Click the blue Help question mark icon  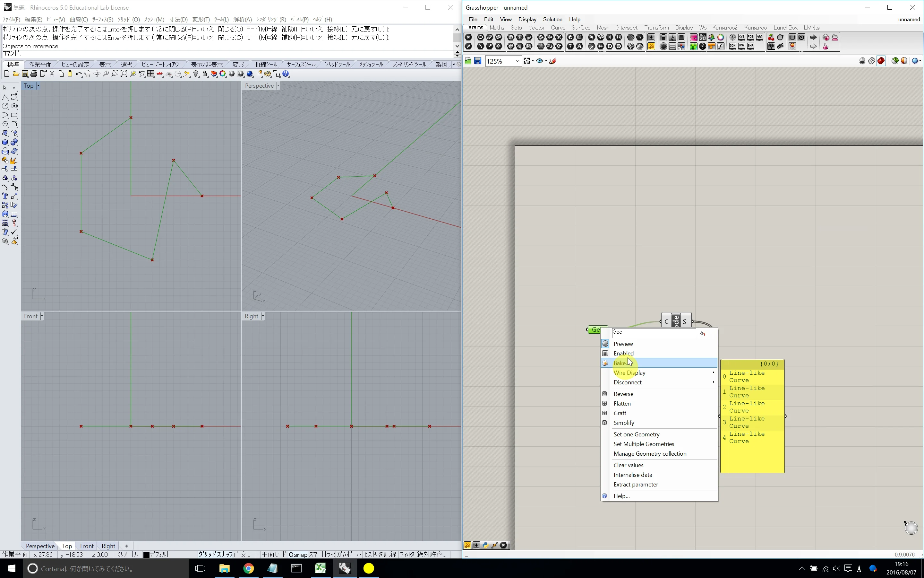[x=286, y=74]
